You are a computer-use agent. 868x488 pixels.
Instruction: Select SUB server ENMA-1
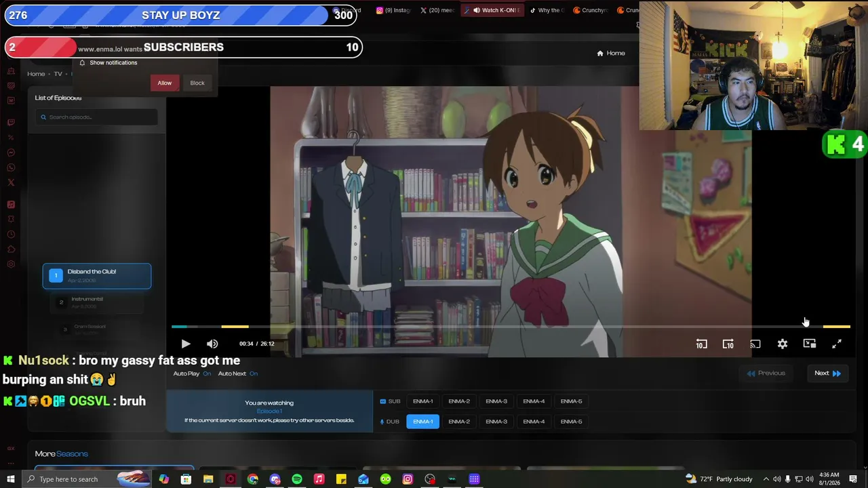coord(423,401)
